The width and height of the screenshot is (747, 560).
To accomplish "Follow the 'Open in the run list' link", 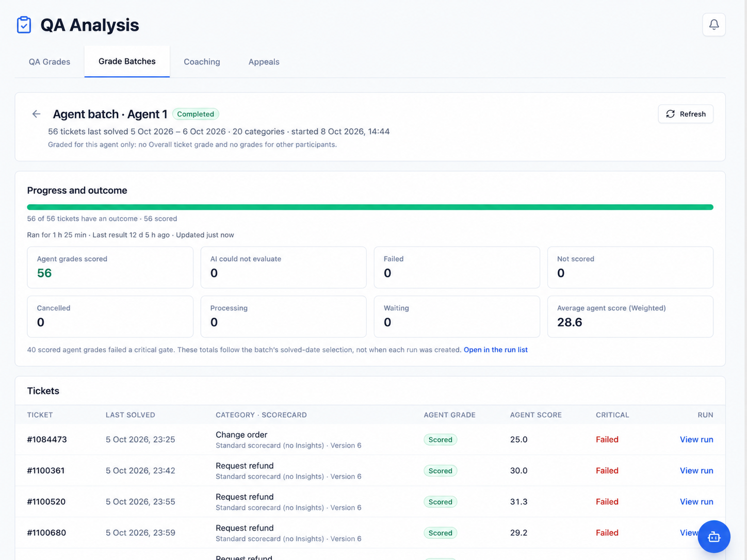I will [495, 350].
